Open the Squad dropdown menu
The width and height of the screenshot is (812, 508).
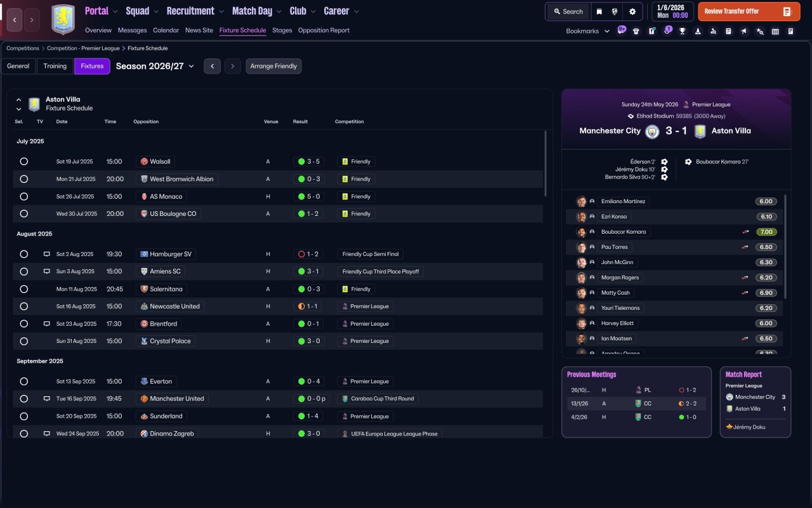143,11
